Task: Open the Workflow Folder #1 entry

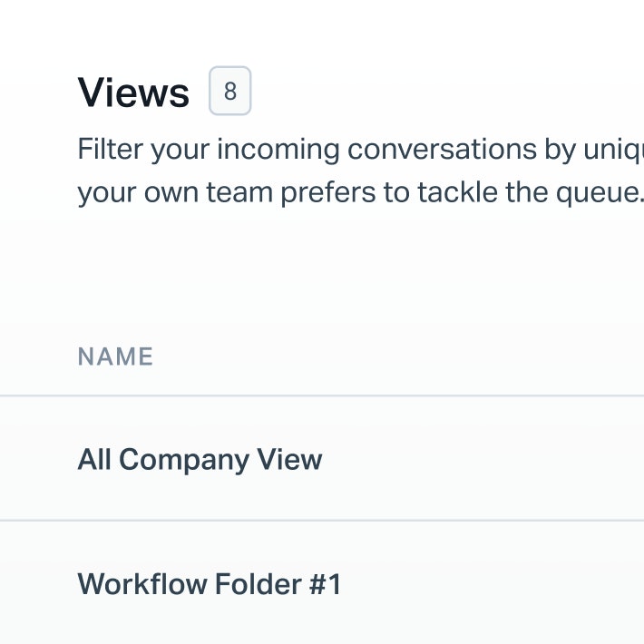Action: [x=209, y=584]
